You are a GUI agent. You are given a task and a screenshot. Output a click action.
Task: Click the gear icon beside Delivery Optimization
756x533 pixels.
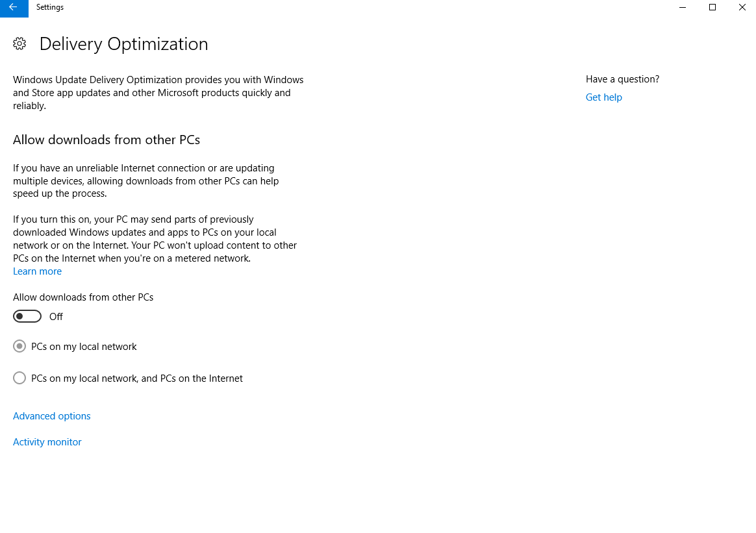(x=19, y=44)
